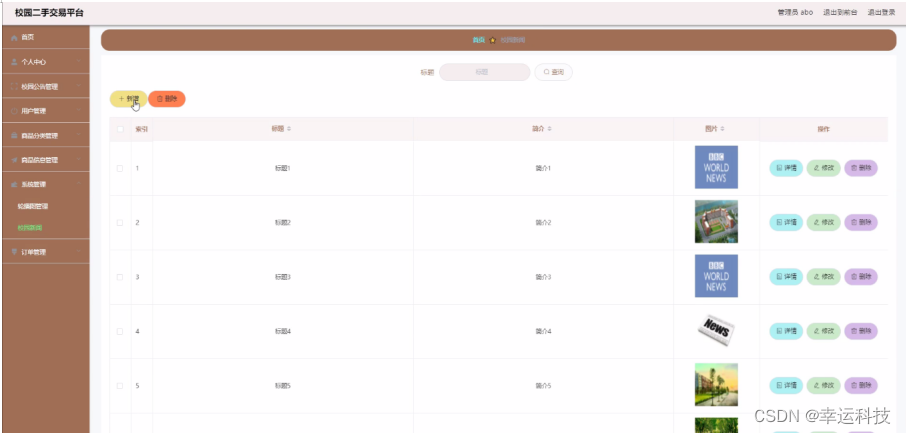Click purple 删除 for row 4
The width and height of the screenshot is (906, 434).
point(861,331)
